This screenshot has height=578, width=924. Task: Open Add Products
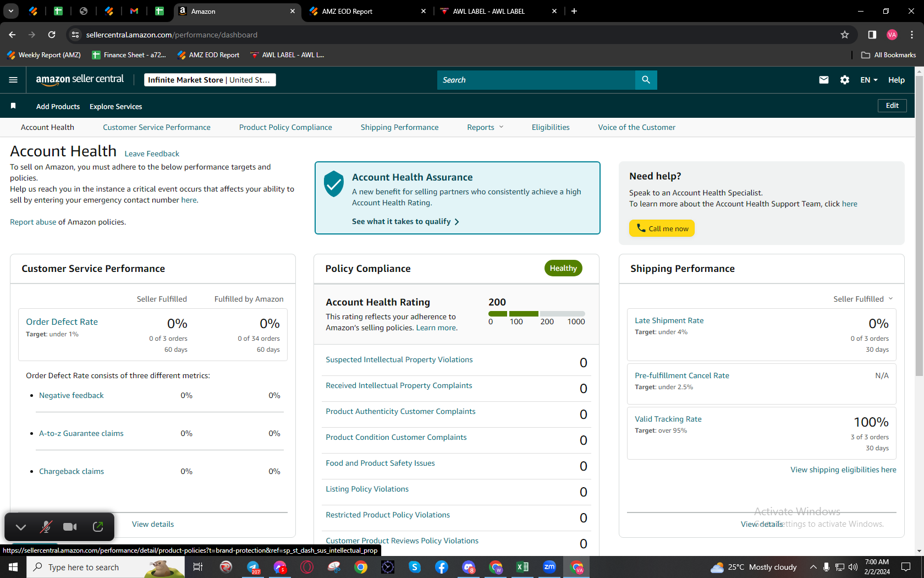click(x=58, y=106)
